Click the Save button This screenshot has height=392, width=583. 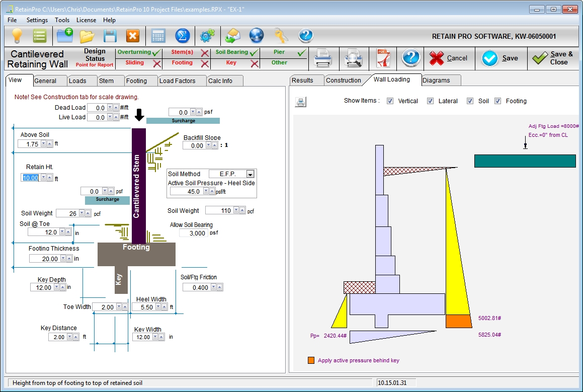click(501, 58)
